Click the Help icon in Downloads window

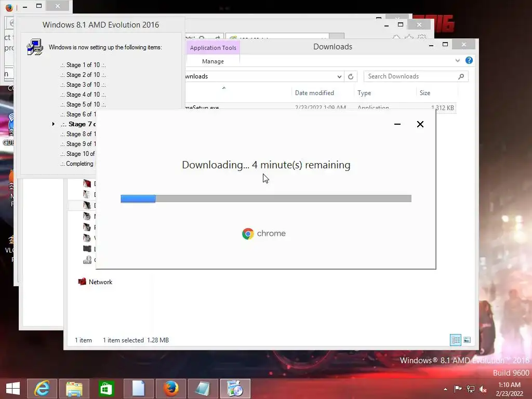(469, 60)
